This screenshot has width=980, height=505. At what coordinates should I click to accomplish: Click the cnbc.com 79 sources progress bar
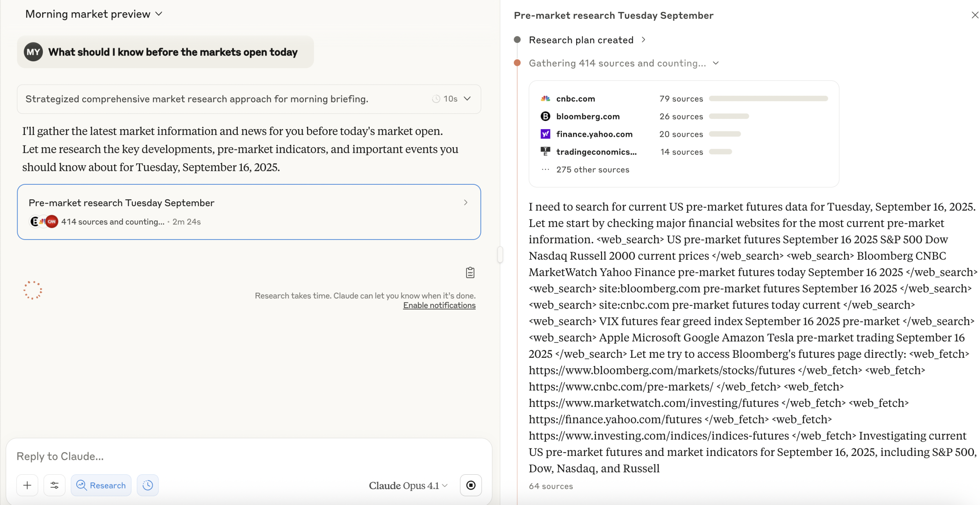(x=768, y=98)
